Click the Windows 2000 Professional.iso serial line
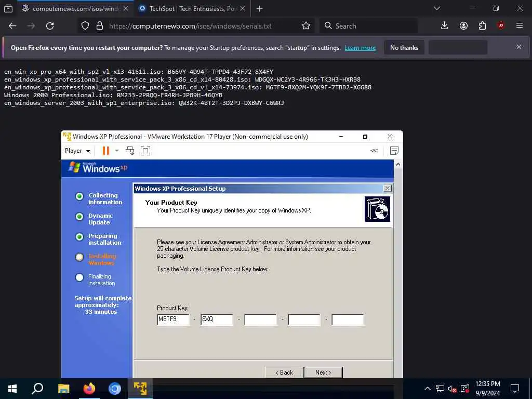 point(113,95)
